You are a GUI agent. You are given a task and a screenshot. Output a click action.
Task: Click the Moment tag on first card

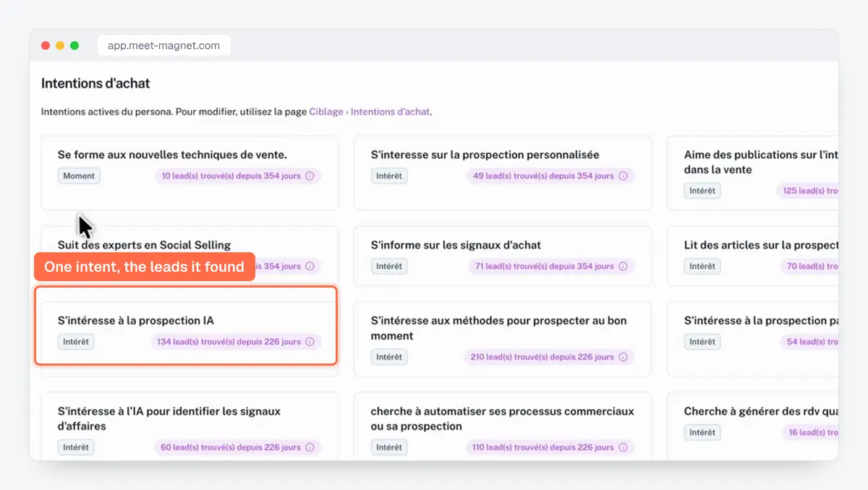click(79, 176)
